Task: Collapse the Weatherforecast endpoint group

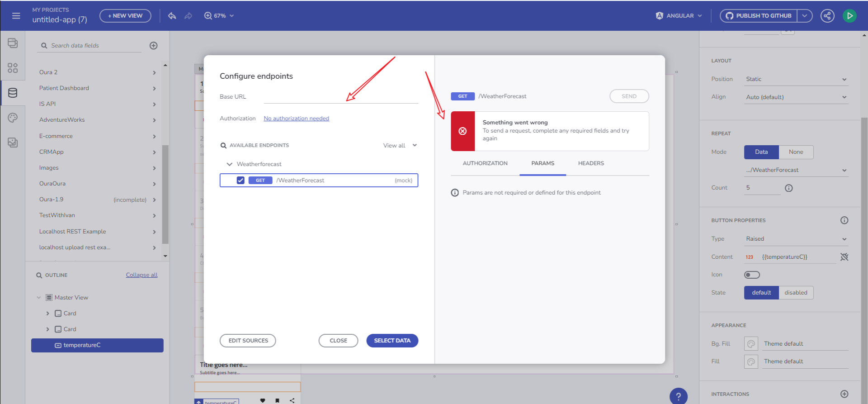Action: (x=230, y=164)
